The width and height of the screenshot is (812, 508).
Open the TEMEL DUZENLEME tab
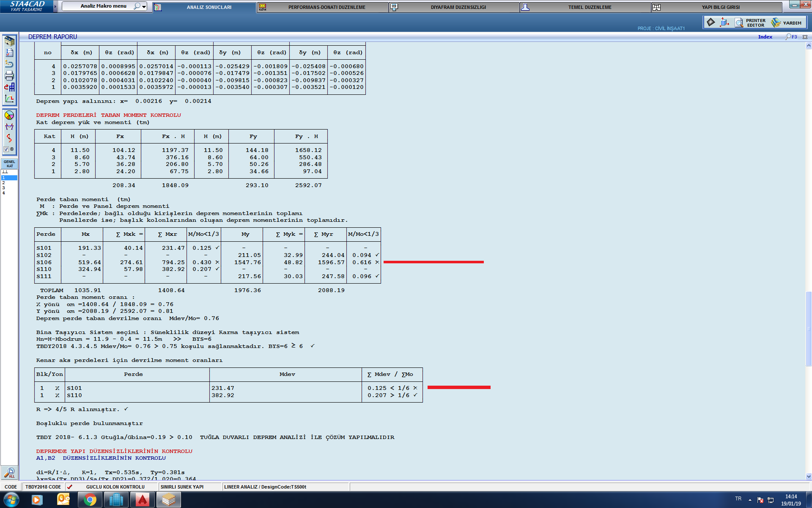point(590,7)
